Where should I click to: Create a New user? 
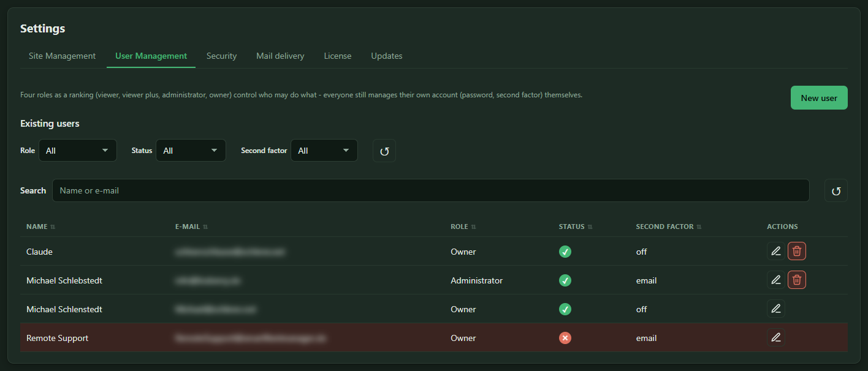click(819, 98)
